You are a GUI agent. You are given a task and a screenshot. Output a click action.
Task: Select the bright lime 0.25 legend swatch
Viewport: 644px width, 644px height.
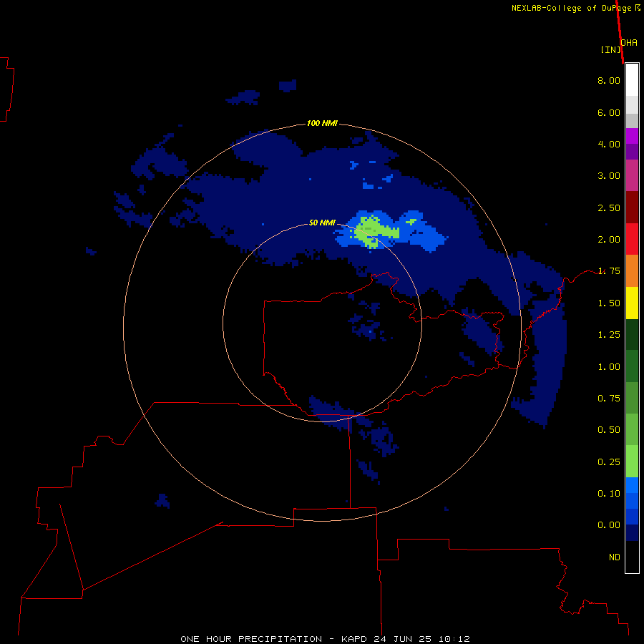[x=632, y=462]
